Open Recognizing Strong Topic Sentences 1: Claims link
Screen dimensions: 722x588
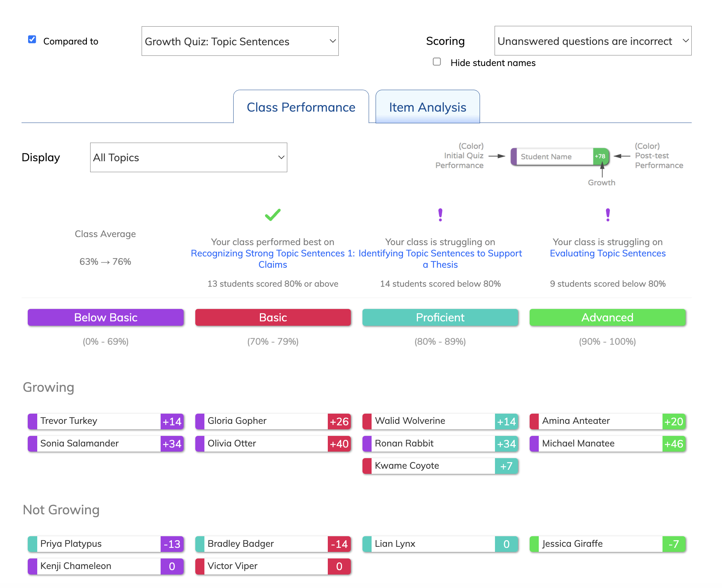pos(273,259)
